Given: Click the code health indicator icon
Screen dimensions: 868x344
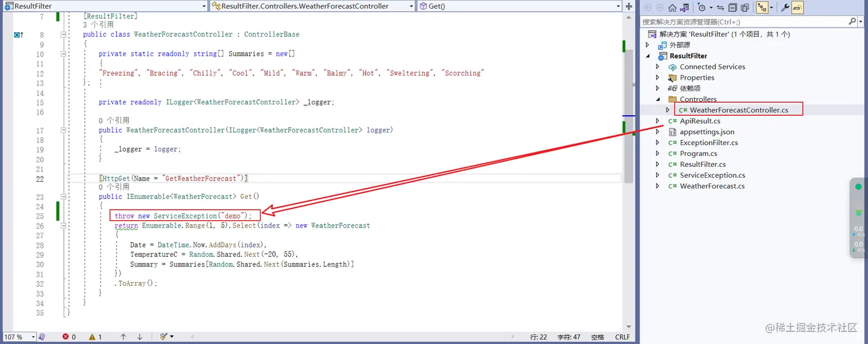Looking at the screenshot, I should click(42, 337).
